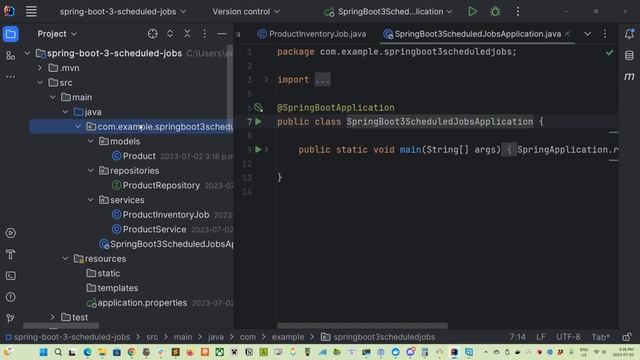
Task: Show more tool windows ellipsis
Action: (11, 76)
